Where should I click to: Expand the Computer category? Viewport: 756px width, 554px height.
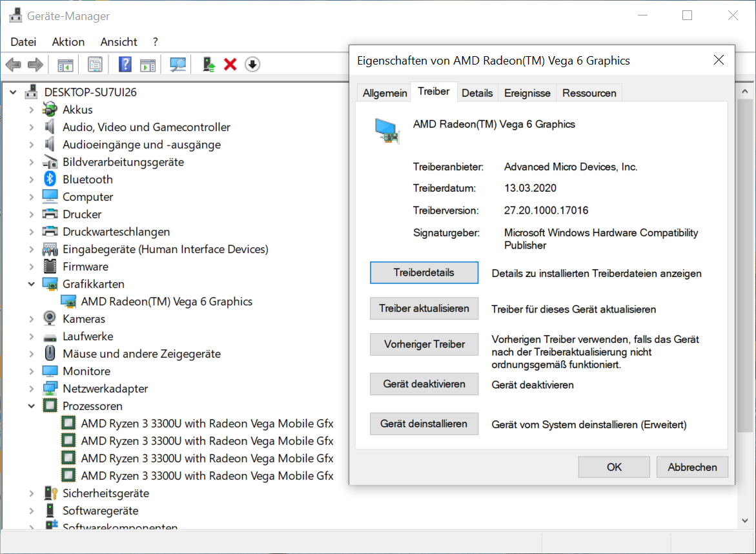pyautogui.click(x=32, y=197)
